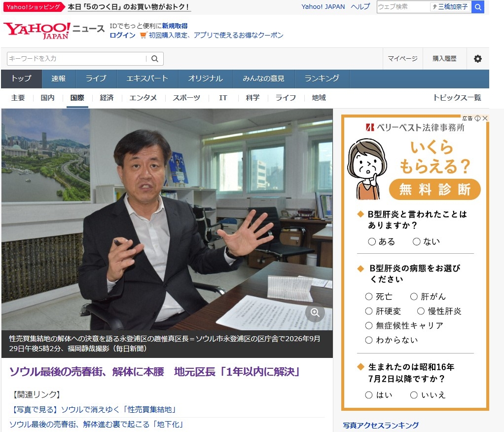The image size is (504, 432).
Task: Go to the ランキング tab
Action: (322, 79)
